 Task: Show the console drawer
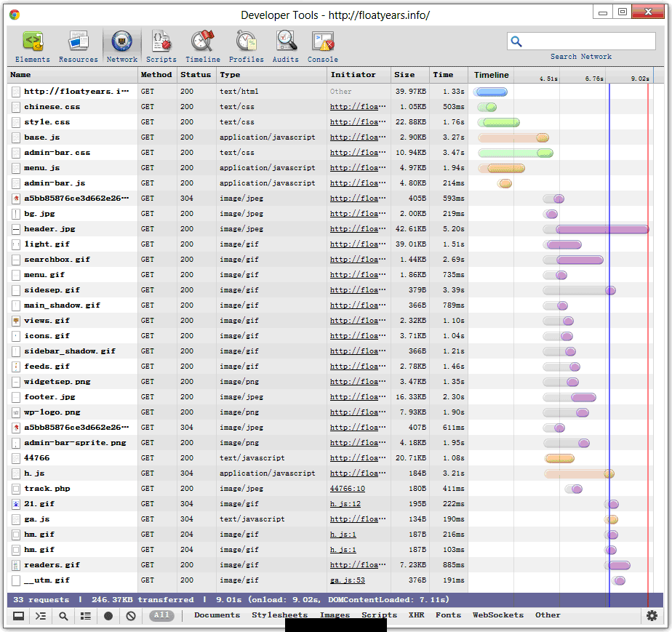pos(41,616)
